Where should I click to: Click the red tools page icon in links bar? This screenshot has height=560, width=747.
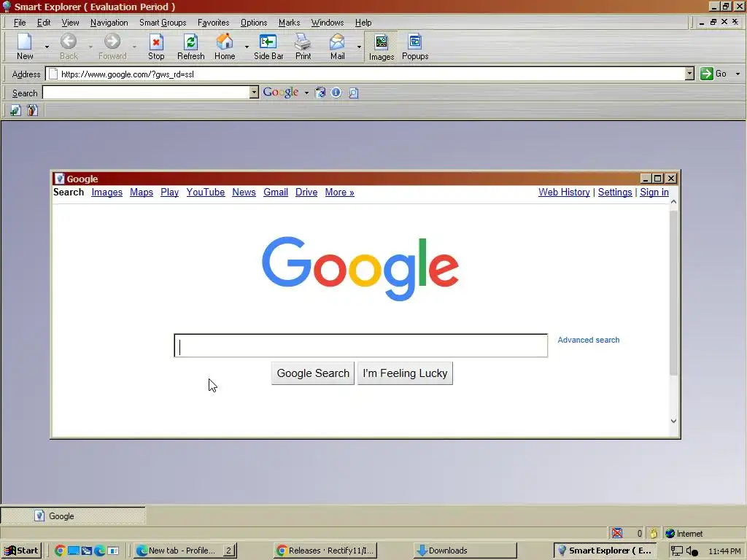tap(32, 111)
